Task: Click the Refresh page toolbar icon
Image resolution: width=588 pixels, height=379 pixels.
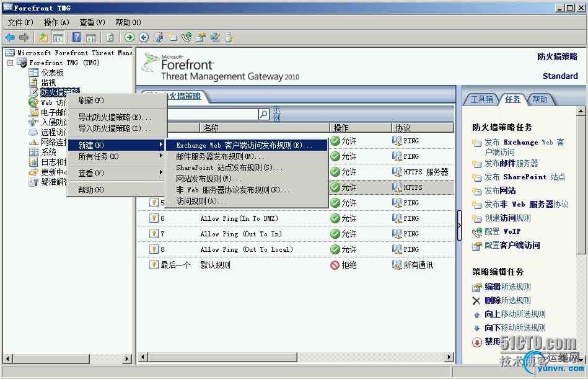Action: click(110, 37)
